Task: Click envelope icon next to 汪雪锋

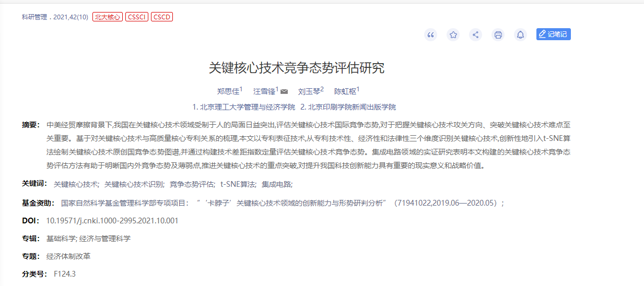Action: (284, 92)
